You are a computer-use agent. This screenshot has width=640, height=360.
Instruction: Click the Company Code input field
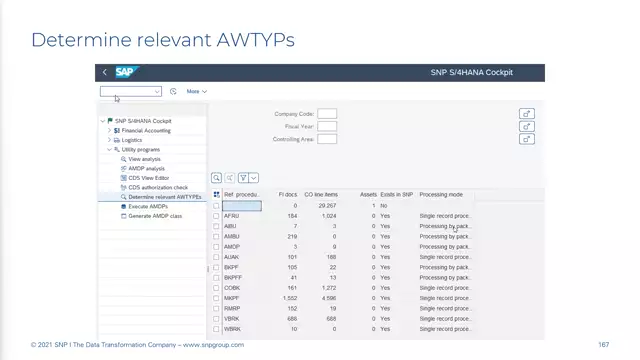[x=327, y=114]
